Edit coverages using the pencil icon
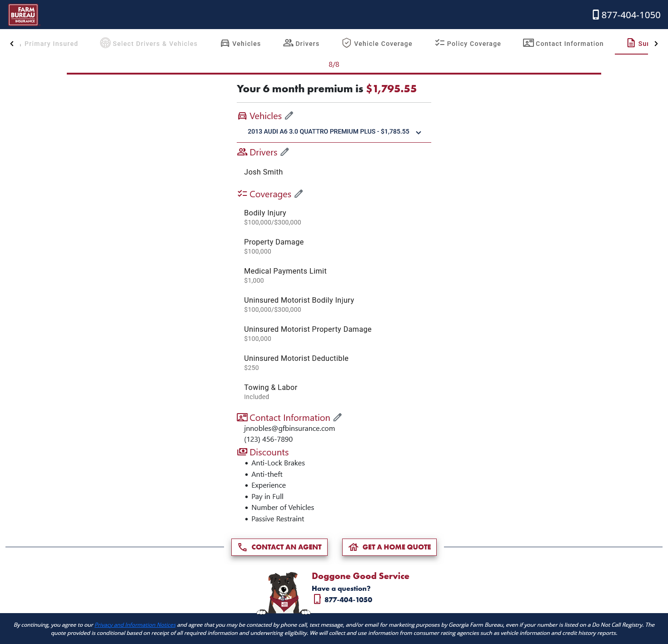Image resolution: width=668 pixels, height=644 pixels. (299, 194)
